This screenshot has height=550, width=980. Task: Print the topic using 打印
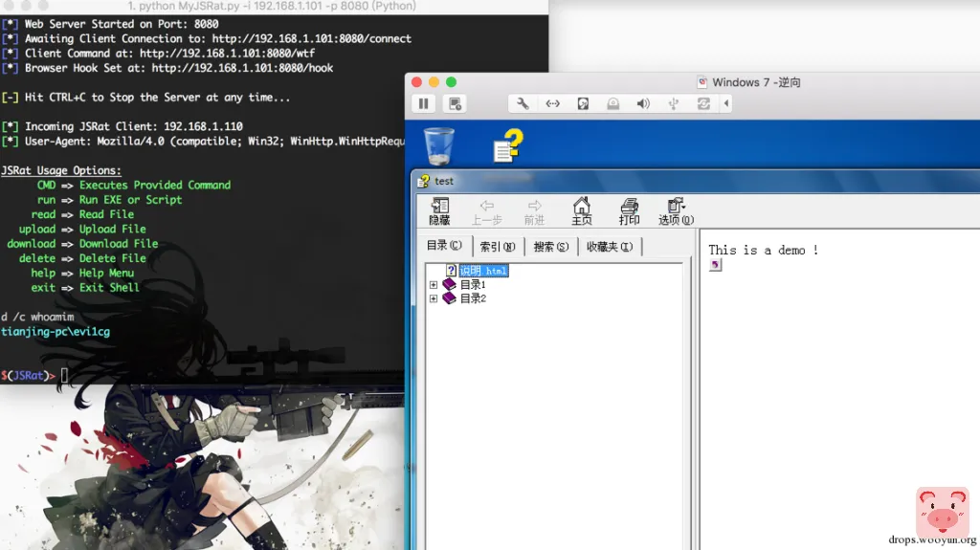click(630, 211)
